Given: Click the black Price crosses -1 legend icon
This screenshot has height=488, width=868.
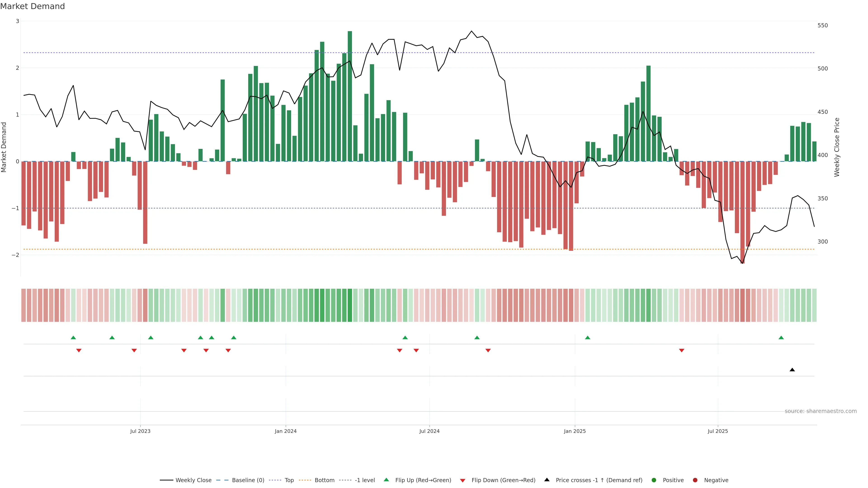Looking at the screenshot, I should (x=547, y=480).
